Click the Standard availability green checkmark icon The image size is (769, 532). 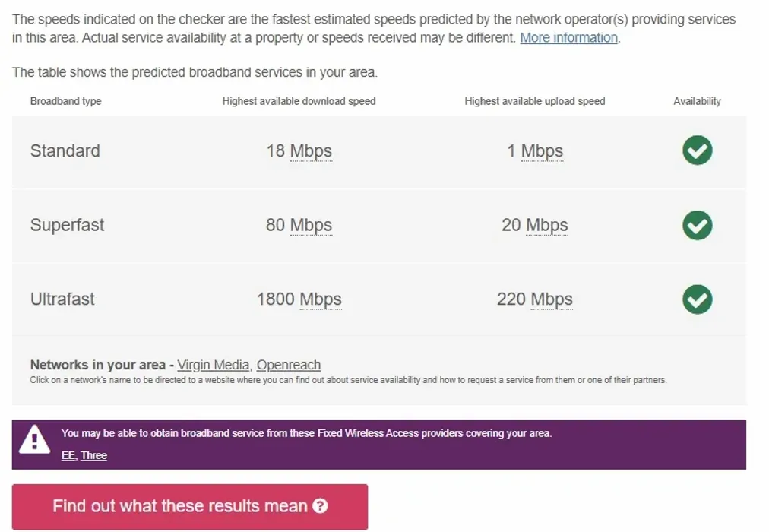[x=697, y=150]
